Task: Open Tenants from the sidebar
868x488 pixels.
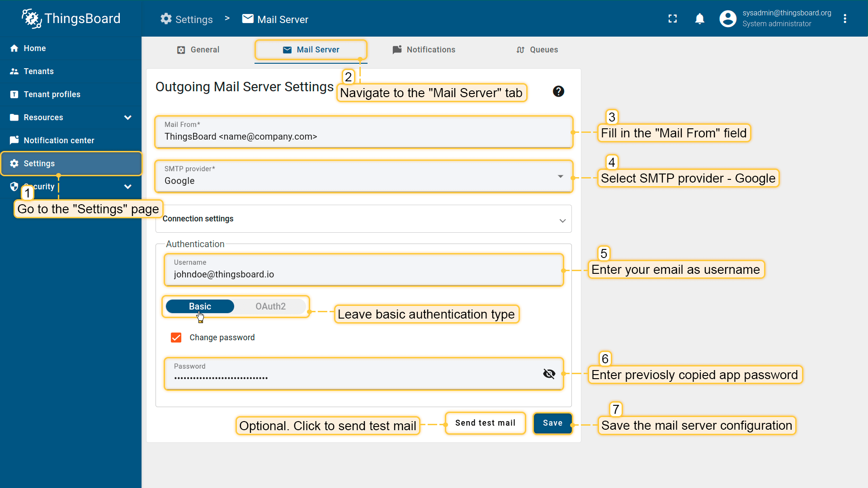Action: point(38,71)
